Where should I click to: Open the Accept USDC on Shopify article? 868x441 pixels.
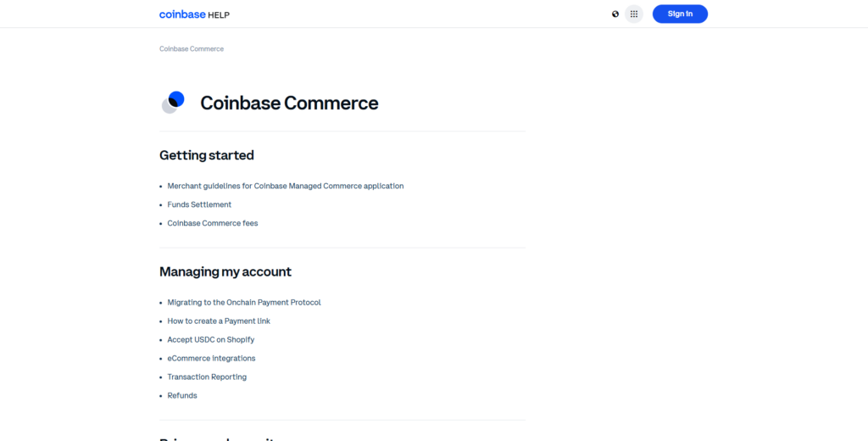(211, 339)
